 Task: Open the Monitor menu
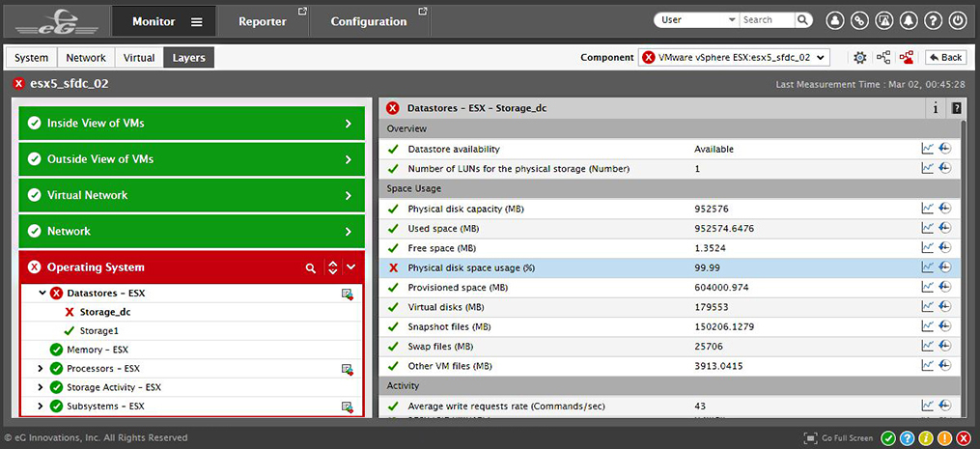coord(164,21)
